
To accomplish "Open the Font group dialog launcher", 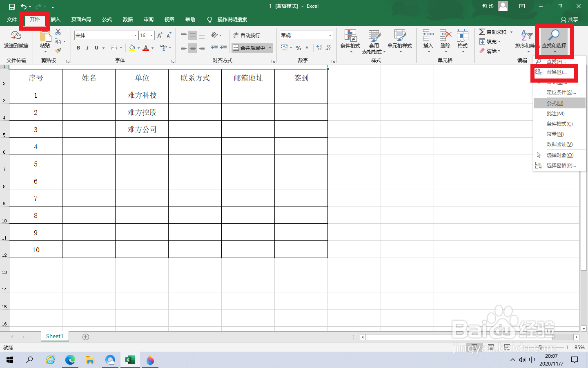I will coord(172,61).
